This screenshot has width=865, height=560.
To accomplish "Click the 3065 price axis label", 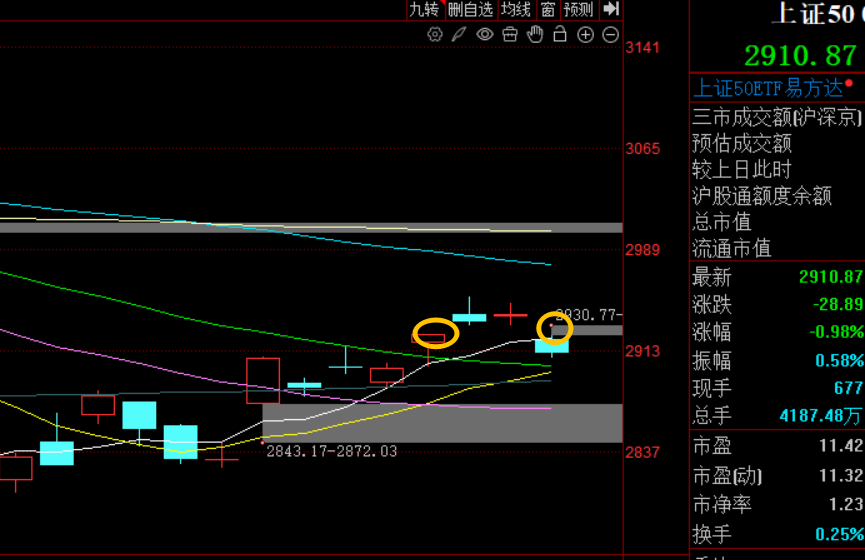I will pyautogui.click(x=643, y=148).
